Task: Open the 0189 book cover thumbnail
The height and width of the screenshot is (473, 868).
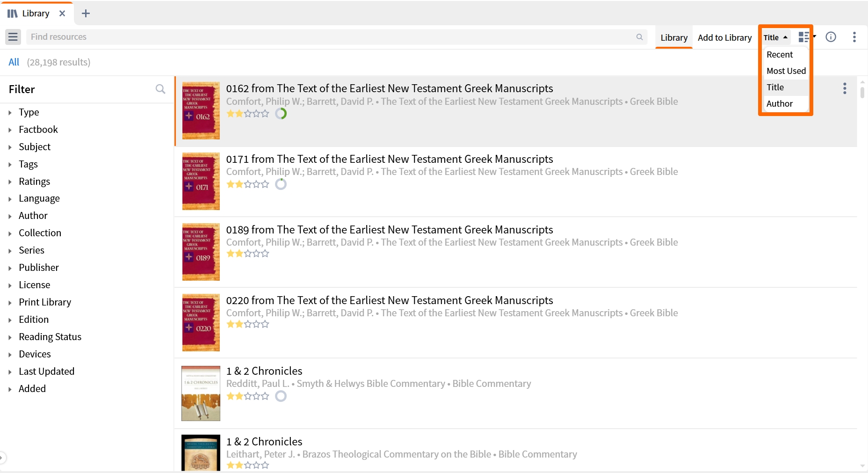Action: pos(201,252)
